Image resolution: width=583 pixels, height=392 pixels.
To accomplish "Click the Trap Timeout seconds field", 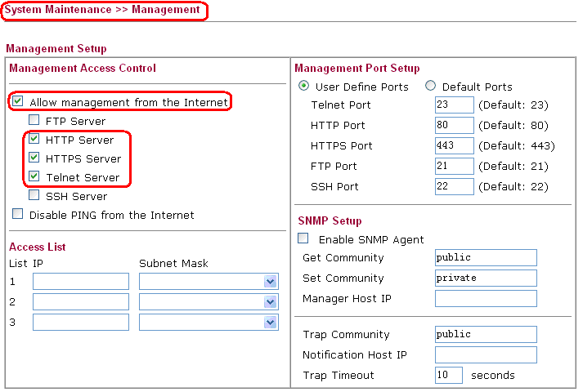I will click(x=449, y=376).
